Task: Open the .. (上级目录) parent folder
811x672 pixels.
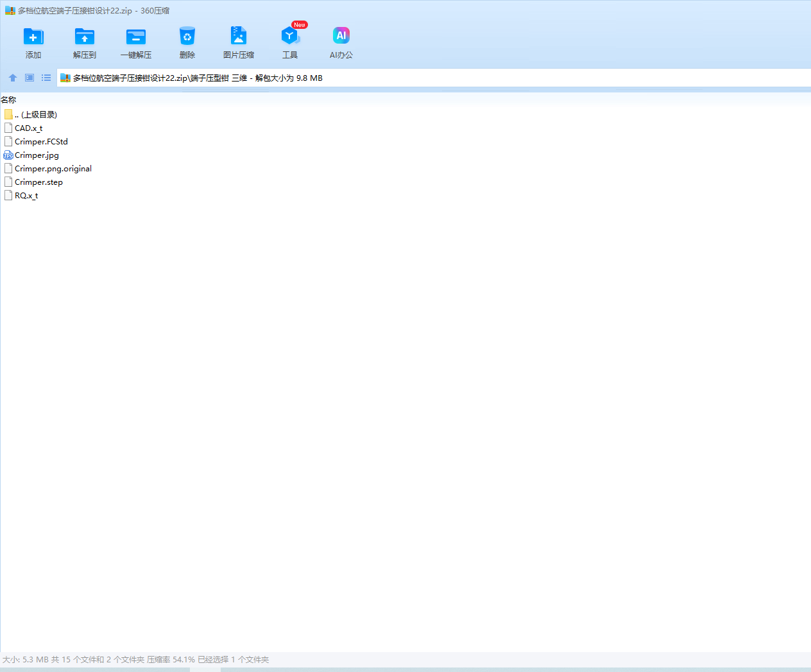Action: click(36, 114)
